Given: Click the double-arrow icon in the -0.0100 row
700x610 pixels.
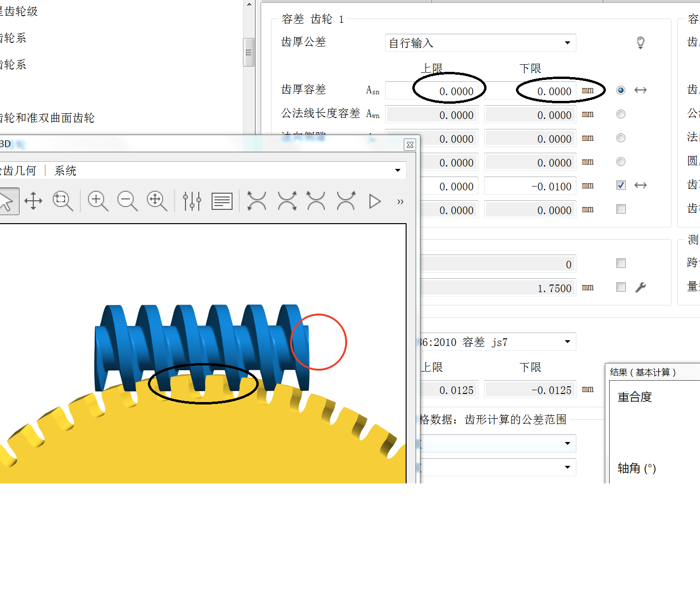Looking at the screenshot, I should click(641, 185).
